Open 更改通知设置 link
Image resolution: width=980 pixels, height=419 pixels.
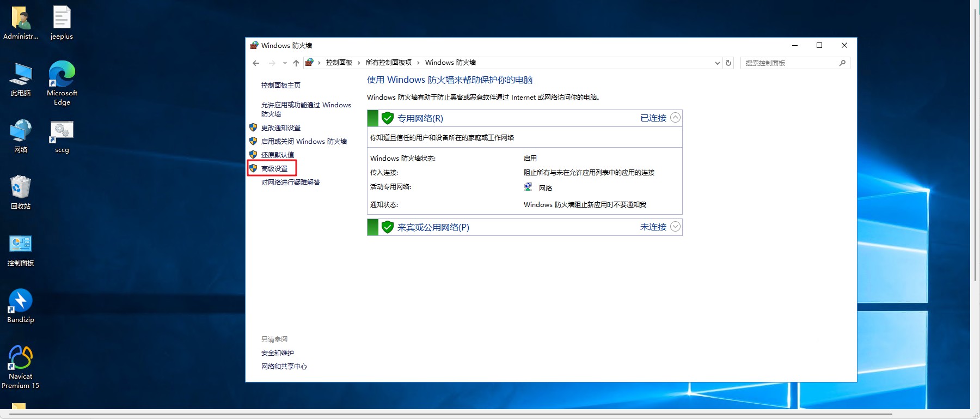[281, 128]
